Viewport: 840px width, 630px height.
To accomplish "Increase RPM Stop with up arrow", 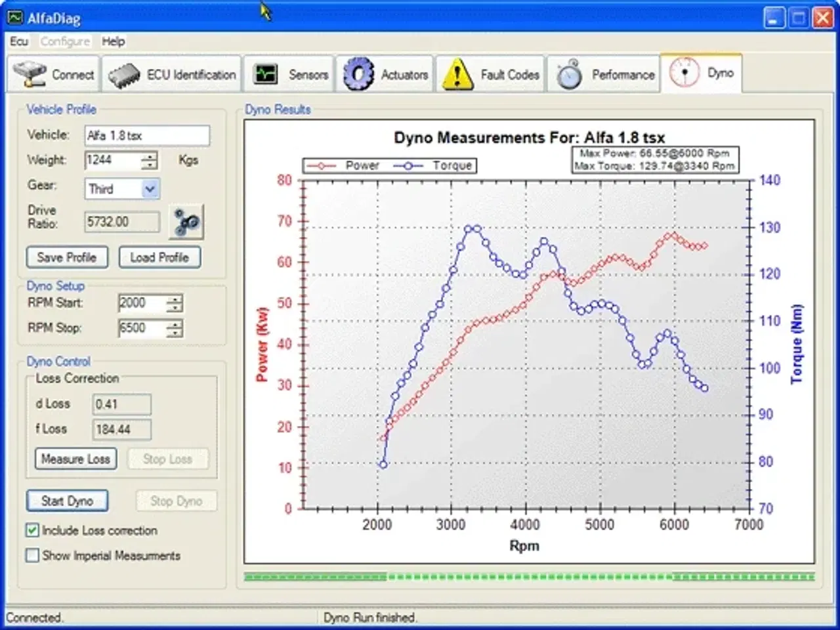I will point(175,324).
